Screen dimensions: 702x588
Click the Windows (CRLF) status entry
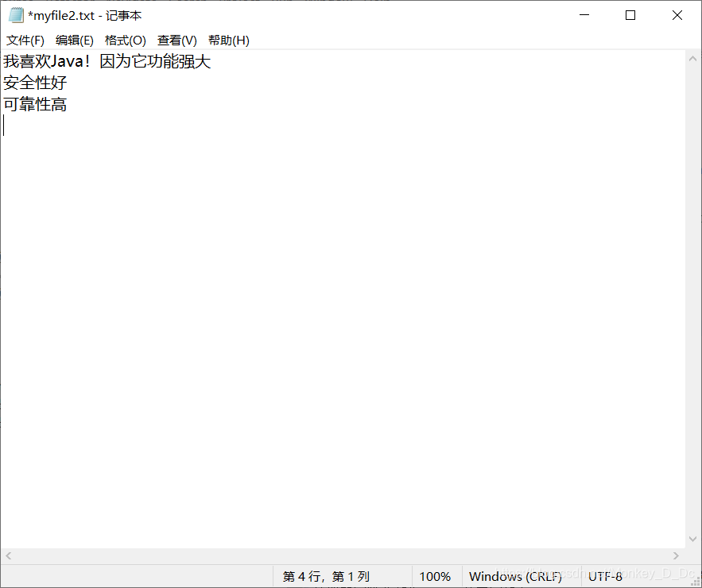point(515,576)
